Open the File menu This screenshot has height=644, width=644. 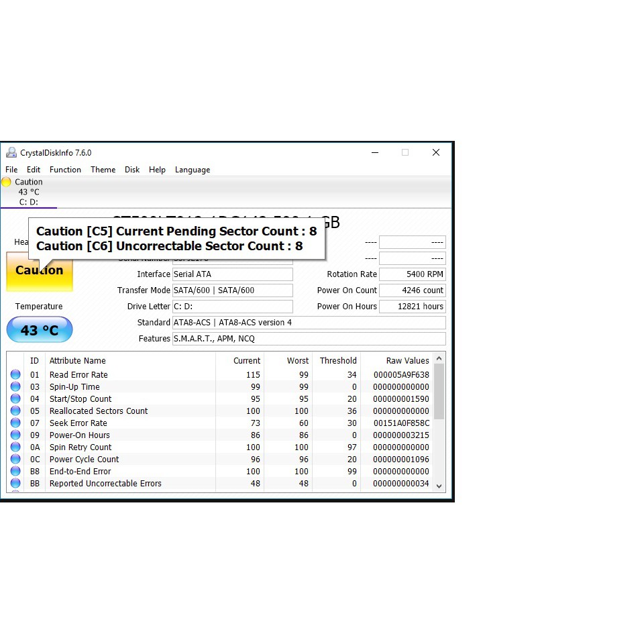11,170
